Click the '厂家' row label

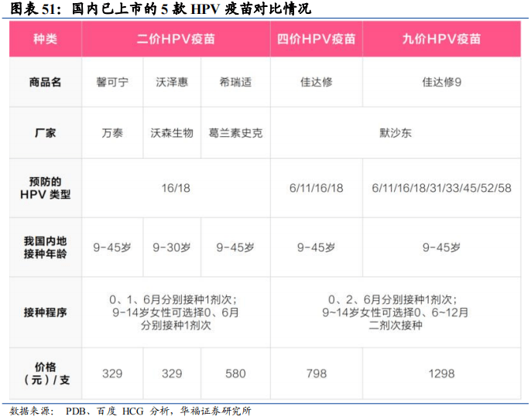click(x=45, y=133)
